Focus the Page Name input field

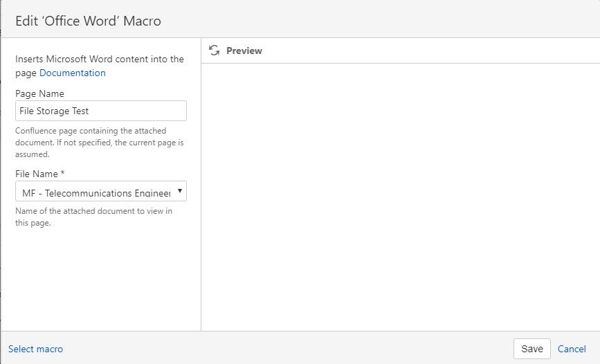tap(101, 111)
